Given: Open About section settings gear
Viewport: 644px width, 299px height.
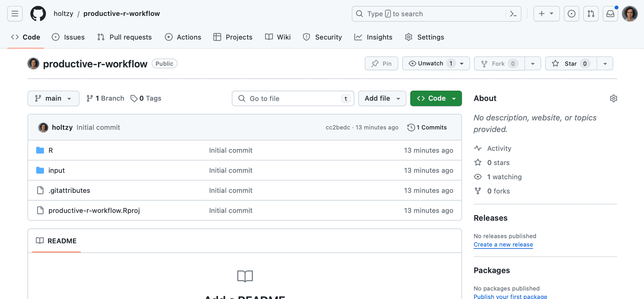Looking at the screenshot, I should [613, 98].
